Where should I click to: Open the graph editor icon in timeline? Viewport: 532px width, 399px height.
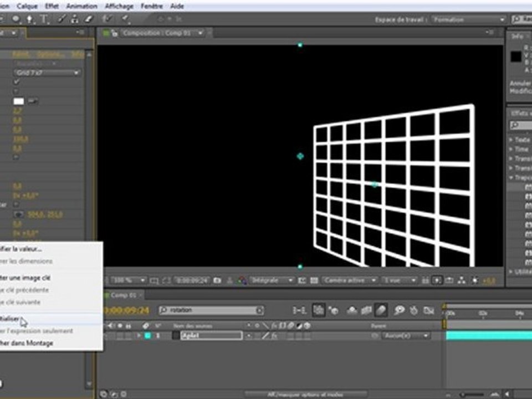429,310
